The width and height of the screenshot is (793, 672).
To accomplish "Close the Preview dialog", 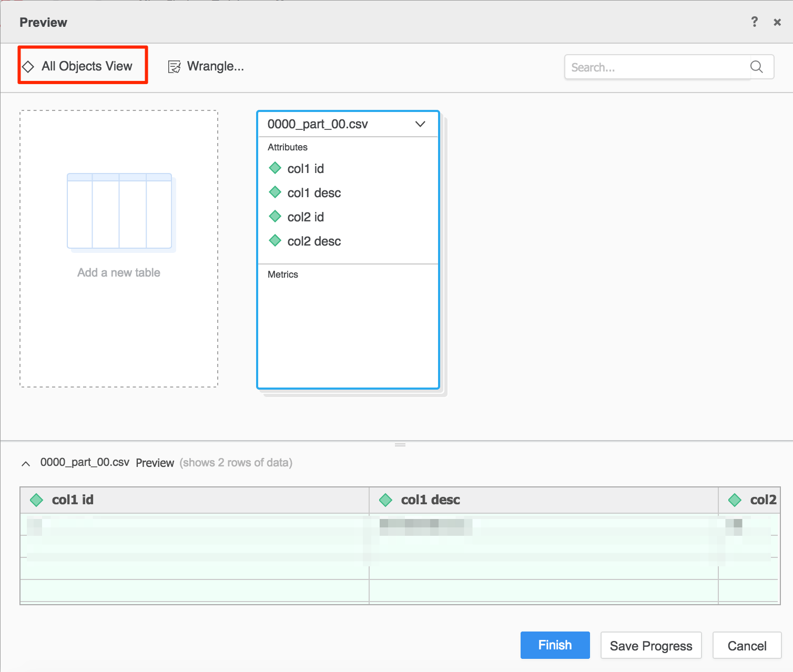I will click(x=777, y=22).
